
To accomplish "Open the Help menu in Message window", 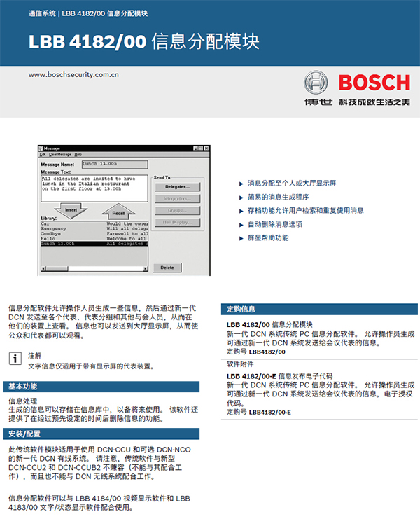I will click(78, 155).
